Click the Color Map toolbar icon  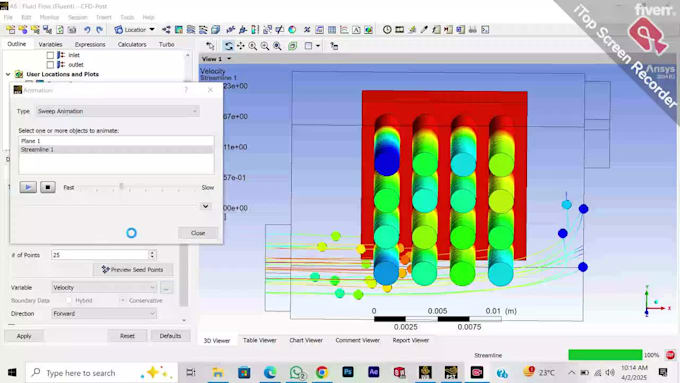point(292,29)
